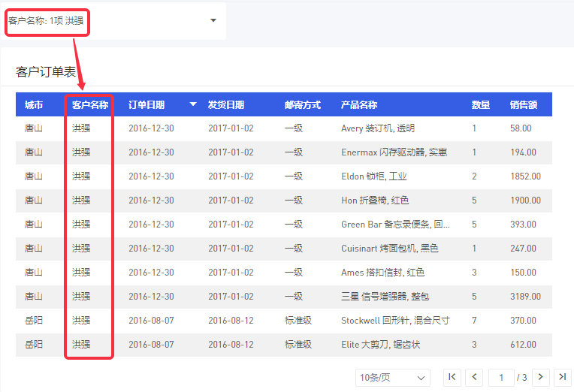Click the 销售额 column header

(x=524, y=105)
